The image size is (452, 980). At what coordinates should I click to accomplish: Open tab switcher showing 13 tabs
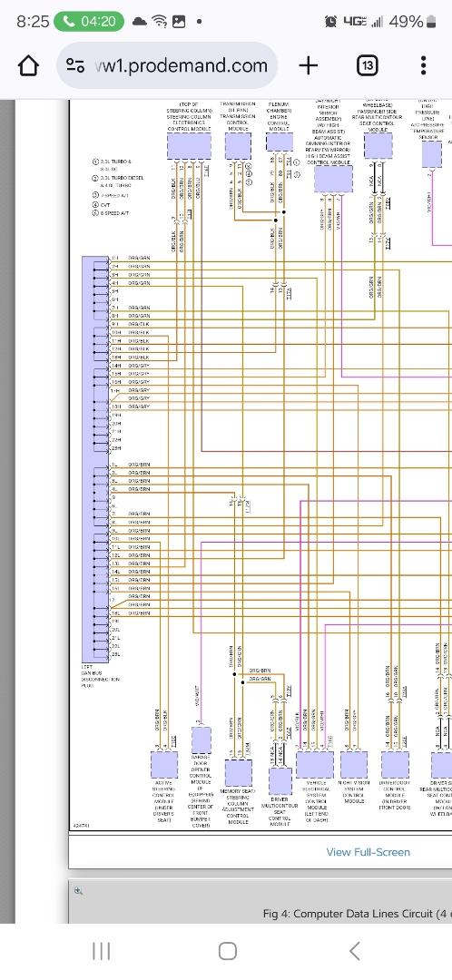coord(367,65)
